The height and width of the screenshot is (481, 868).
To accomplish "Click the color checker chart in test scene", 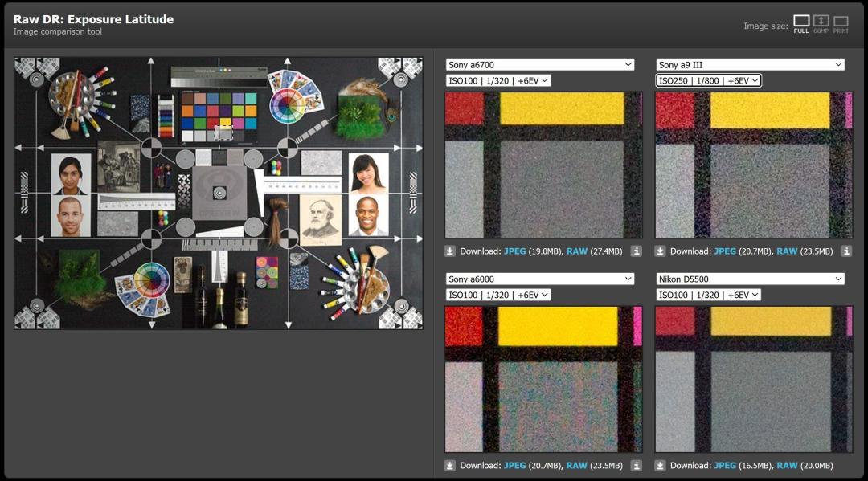I will [219, 116].
